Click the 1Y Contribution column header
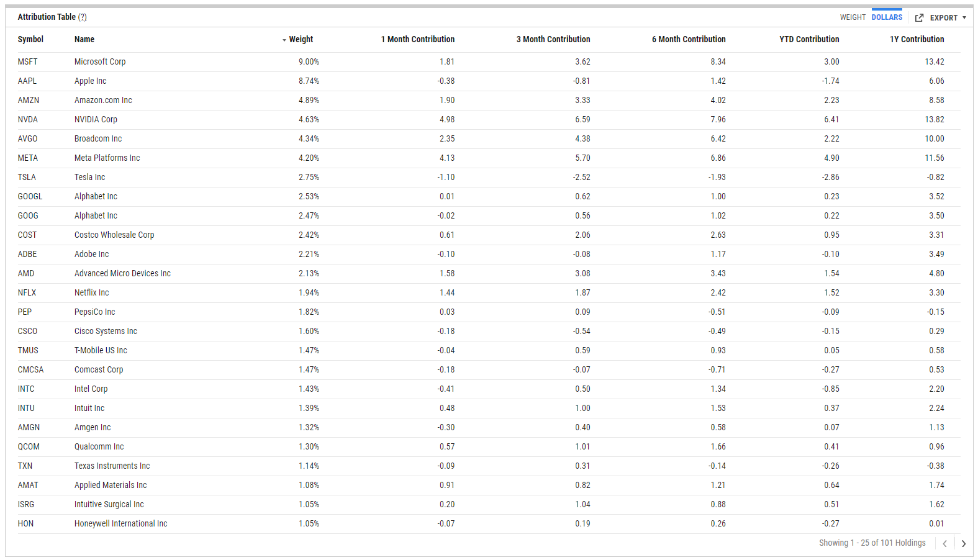 coord(917,39)
